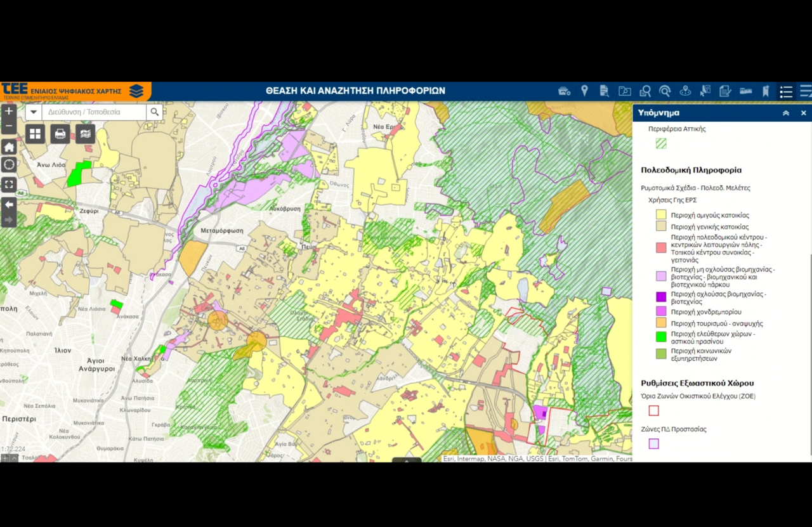Click the search magnifier button
812x527 pixels.
tap(154, 112)
